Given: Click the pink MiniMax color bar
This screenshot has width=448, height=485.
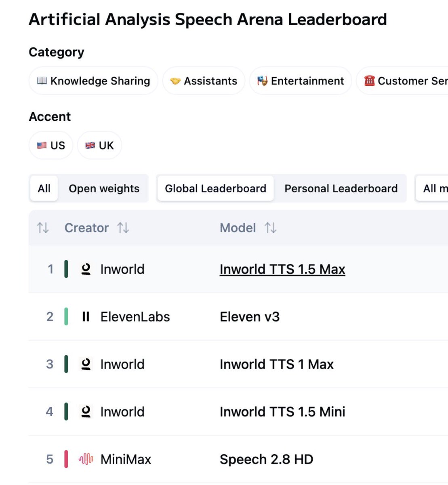Looking at the screenshot, I should 66,459.
